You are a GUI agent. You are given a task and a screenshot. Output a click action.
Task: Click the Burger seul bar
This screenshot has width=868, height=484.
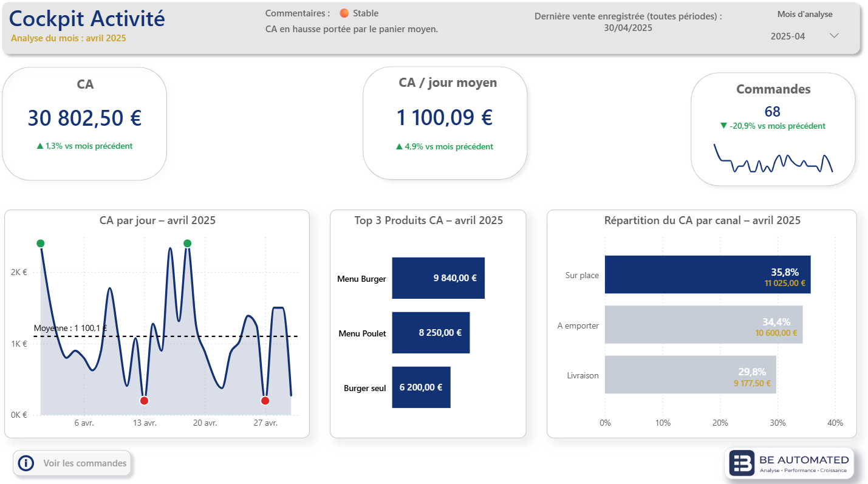point(421,387)
